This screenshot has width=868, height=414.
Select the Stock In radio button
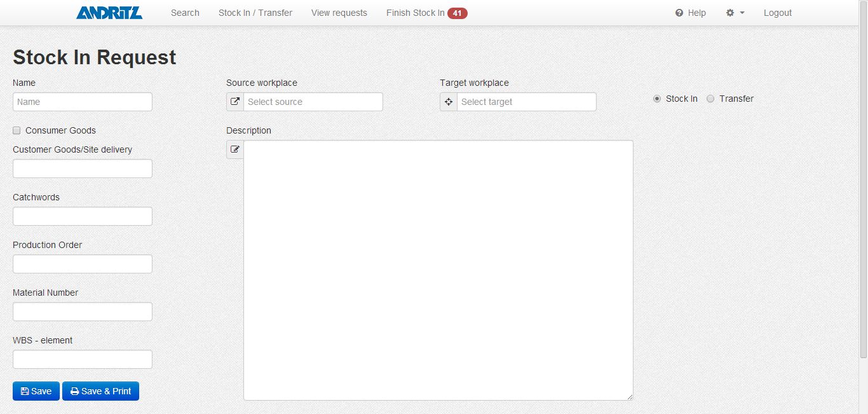657,99
